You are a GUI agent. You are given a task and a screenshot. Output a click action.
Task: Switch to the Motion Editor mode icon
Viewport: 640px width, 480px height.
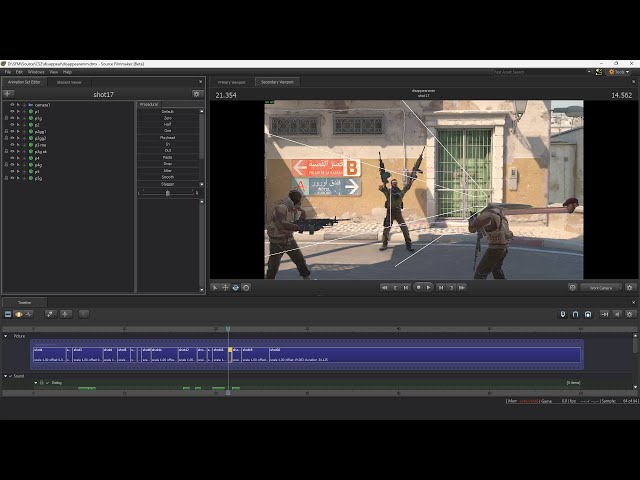[x=18, y=314]
